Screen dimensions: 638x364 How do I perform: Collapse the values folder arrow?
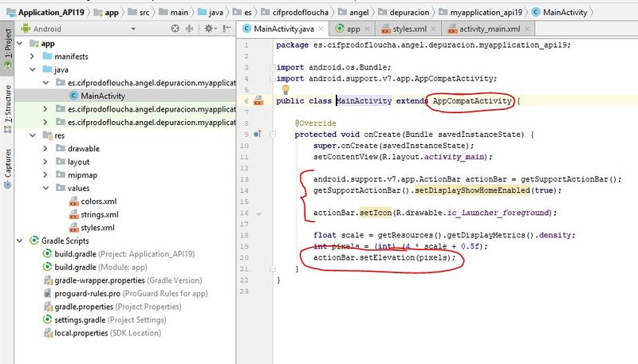45,188
